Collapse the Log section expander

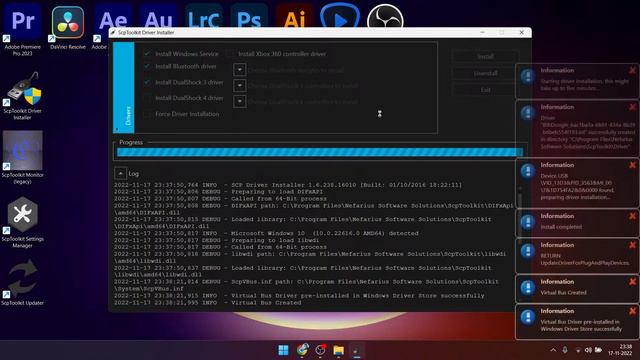(120, 173)
